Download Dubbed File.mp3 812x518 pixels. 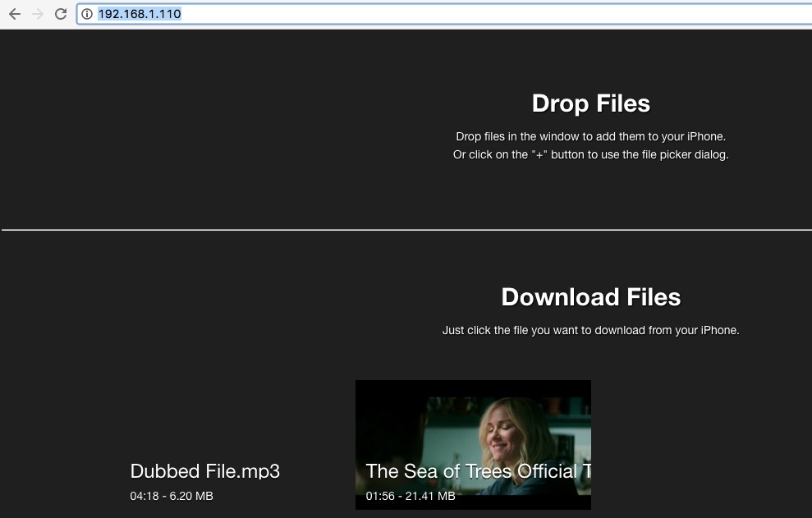[x=204, y=471]
